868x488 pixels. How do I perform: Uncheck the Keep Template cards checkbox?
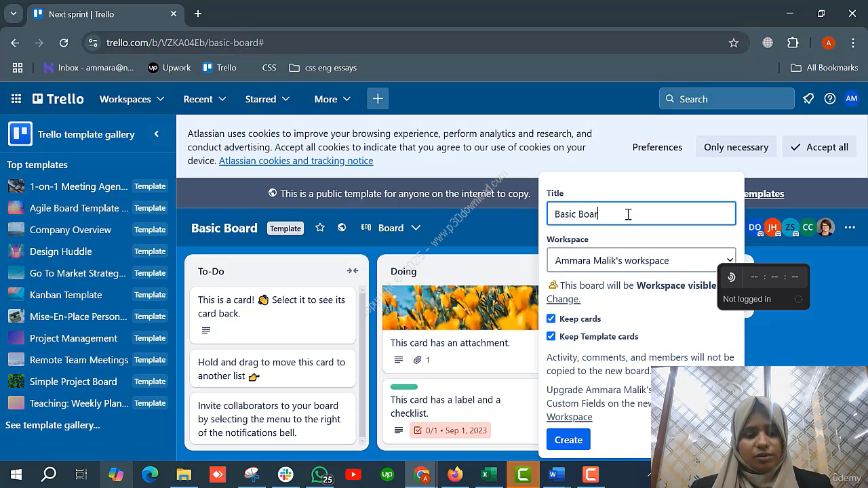pos(551,336)
